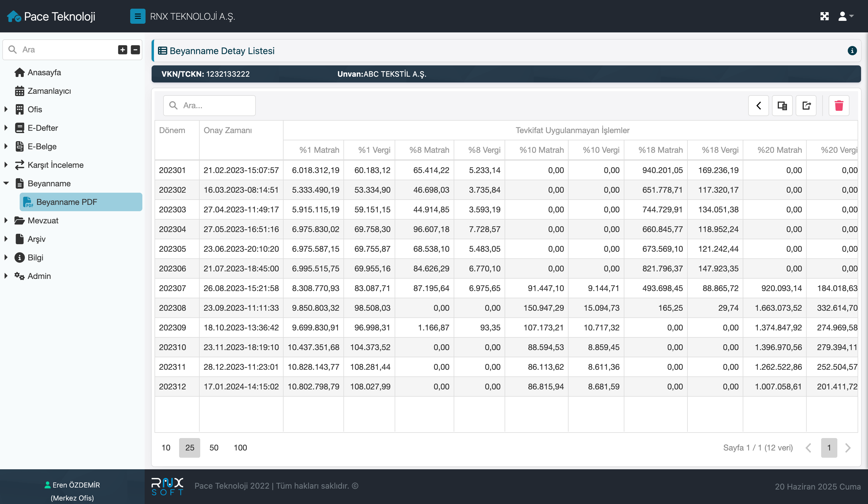Click the info icon beside Beyanname Detay Listesi
Screen dimensions: 868x504
[852, 51]
